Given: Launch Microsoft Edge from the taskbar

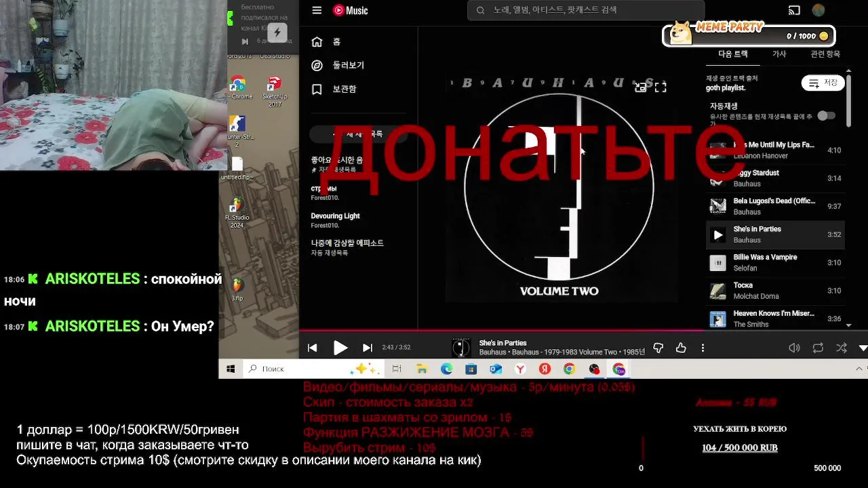Looking at the screenshot, I should (x=446, y=369).
